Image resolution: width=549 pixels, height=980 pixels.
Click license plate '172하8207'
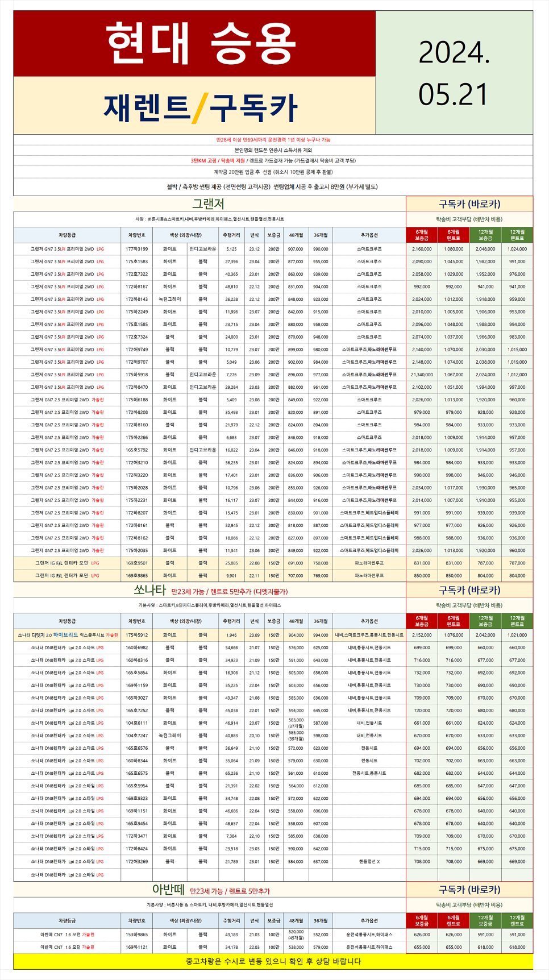pyautogui.click(x=137, y=513)
